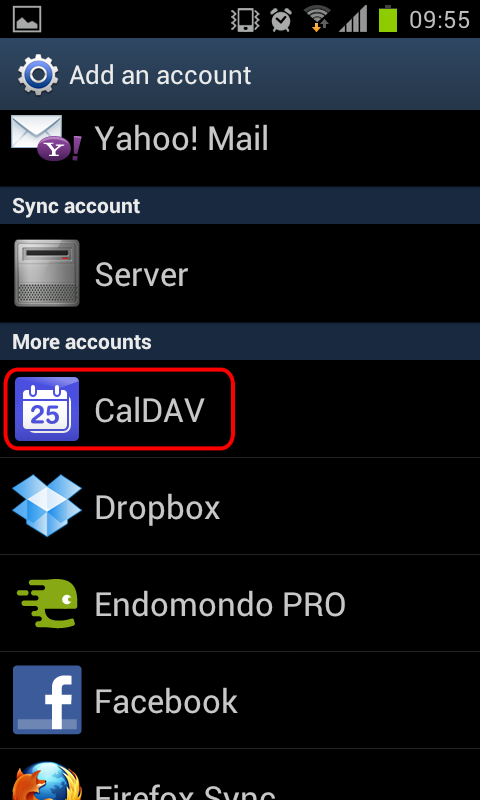This screenshot has height=800, width=480.
Task: Tap the battery indicator icon
Action: pyautogui.click(x=388, y=19)
